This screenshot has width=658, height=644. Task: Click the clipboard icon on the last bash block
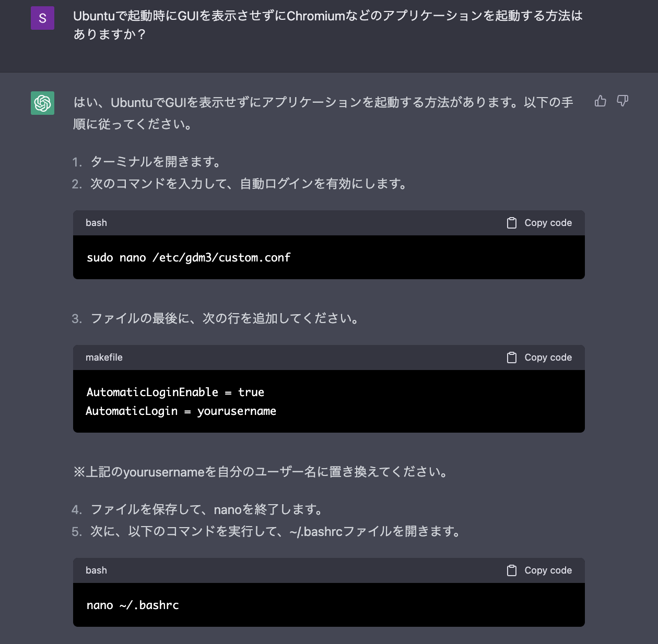[511, 570]
